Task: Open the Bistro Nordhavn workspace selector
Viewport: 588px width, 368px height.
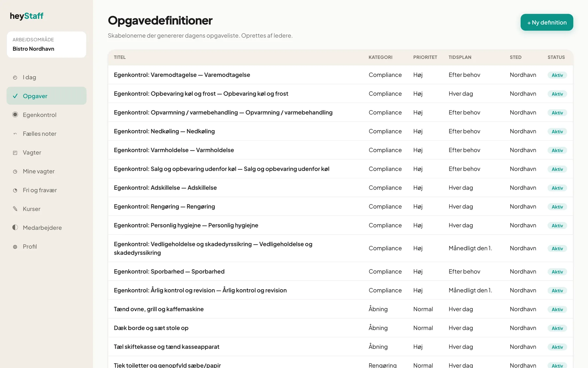Action: pyautogui.click(x=46, y=44)
